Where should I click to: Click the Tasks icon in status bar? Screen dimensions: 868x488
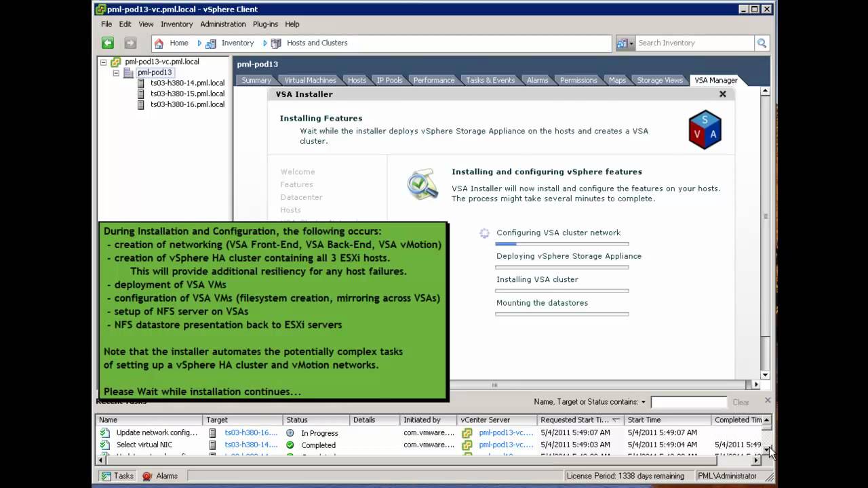[106, 476]
